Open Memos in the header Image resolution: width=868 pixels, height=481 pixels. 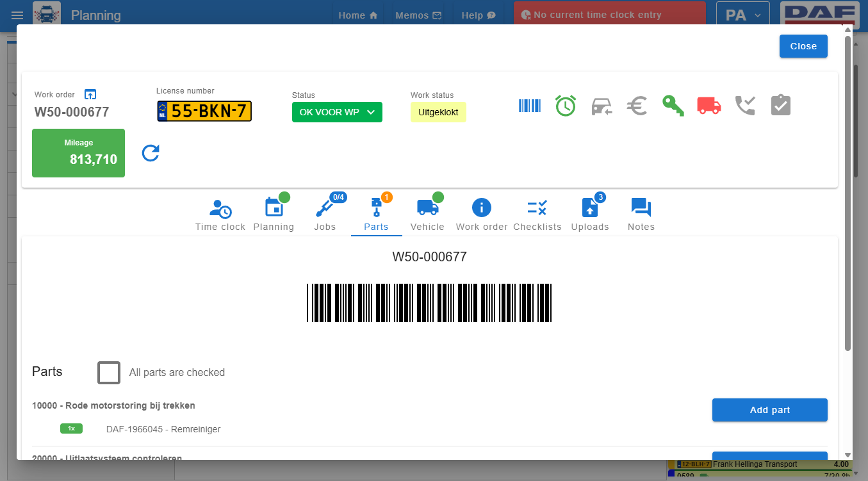(x=418, y=15)
